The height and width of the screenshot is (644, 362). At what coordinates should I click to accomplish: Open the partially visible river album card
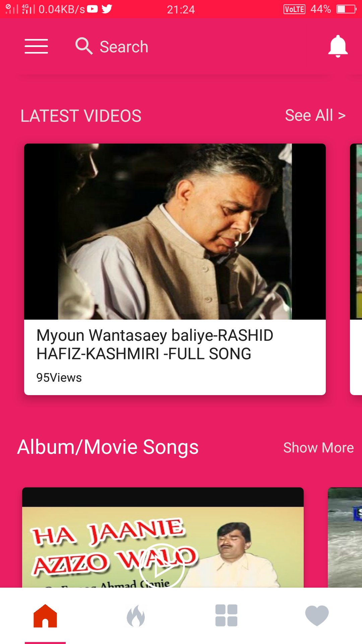(345, 537)
